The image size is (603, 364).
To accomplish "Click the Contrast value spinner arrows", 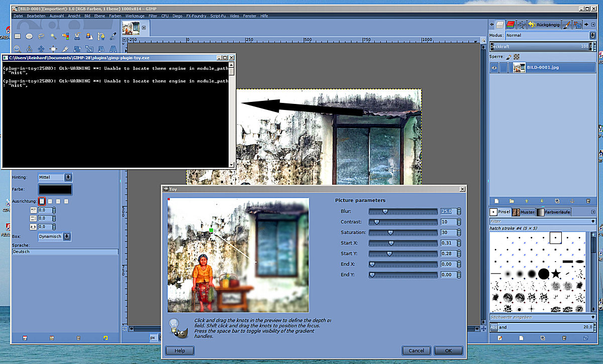I will pyautogui.click(x=459, y=222).
